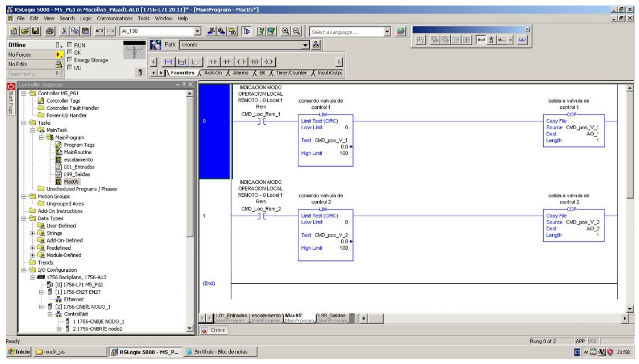Click the Cut scissors icon
Image resolution: width=639 pixels, height=364 pixels.
[64, 31]
